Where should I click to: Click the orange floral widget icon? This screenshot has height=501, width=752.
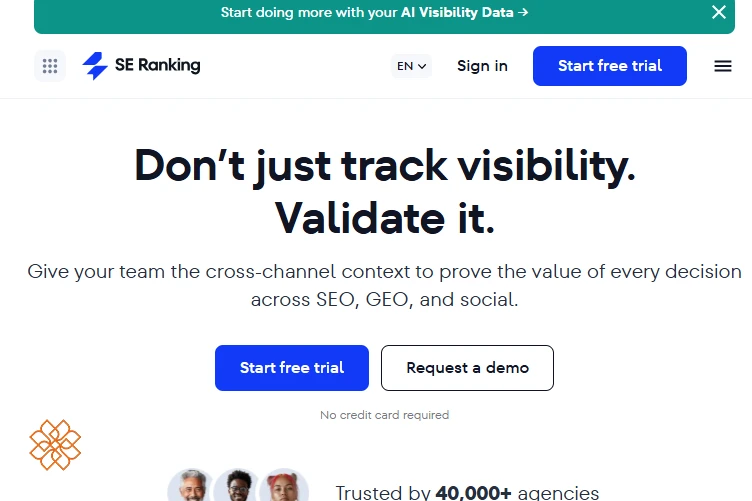[x=55, y=445]
